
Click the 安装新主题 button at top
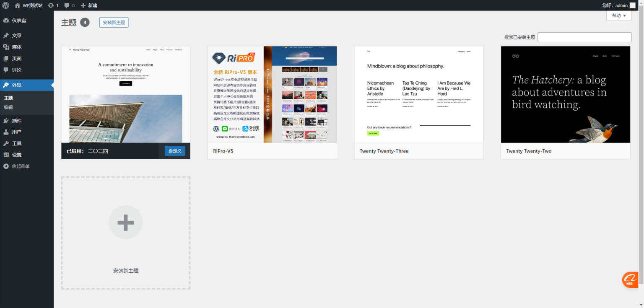pyautogui.click(x=114, y=23)
